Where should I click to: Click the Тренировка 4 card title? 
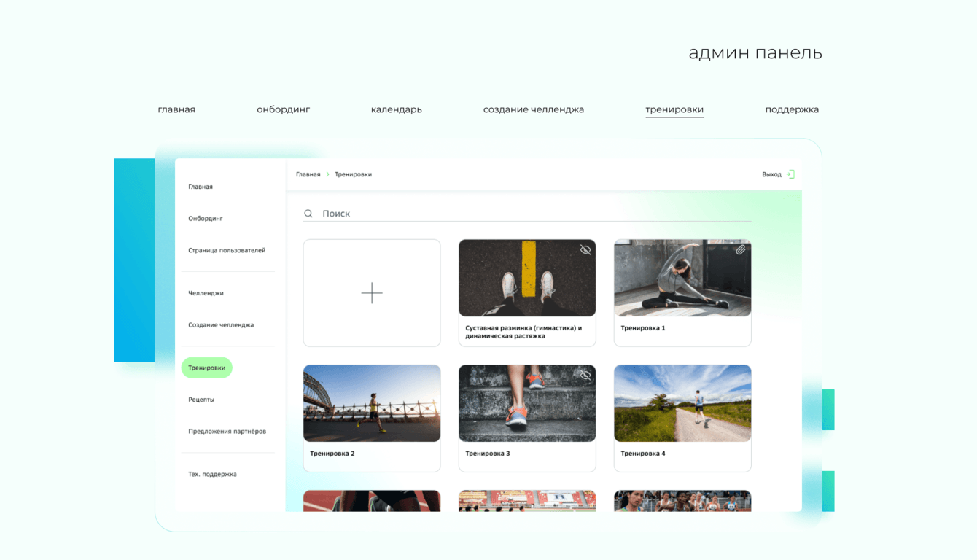[x=643, y=454]
